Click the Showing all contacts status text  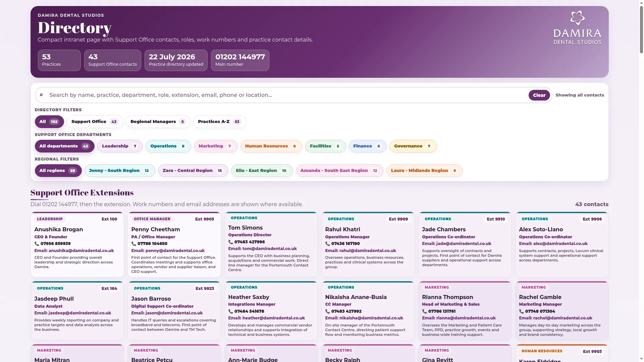click(580, 95)
